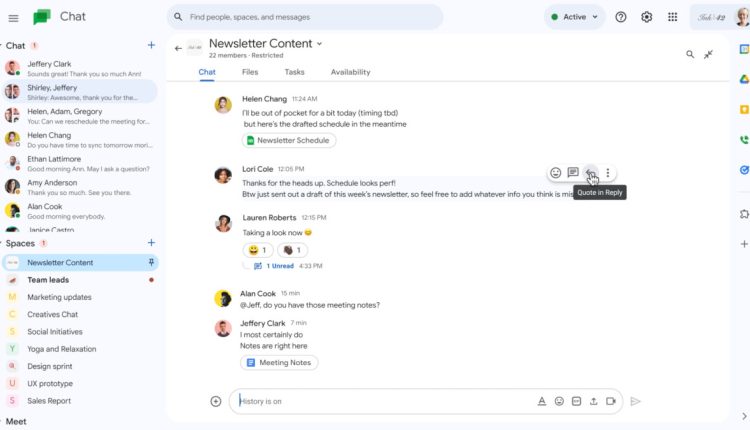Image resolution: width=750 pixels, height=430 pixels.
Task: Open the settings gear icon
Action: [647, 17]
